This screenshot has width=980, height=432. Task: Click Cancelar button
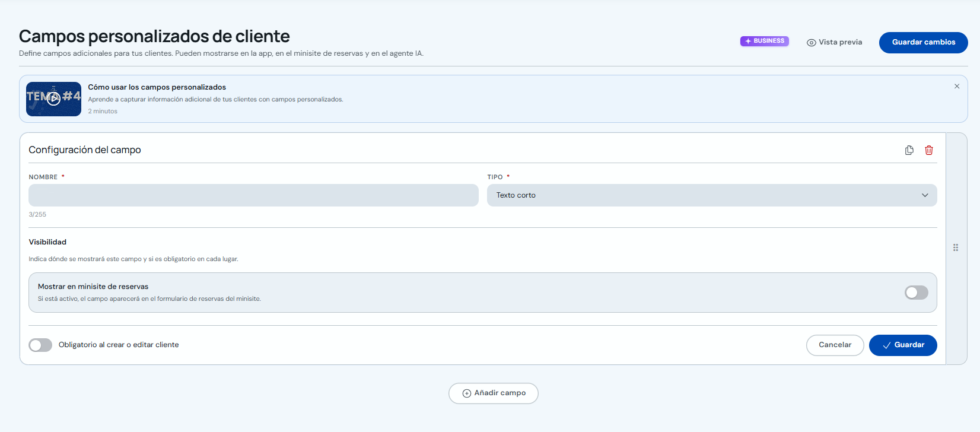pyautogui.click(x=835, y=345)
